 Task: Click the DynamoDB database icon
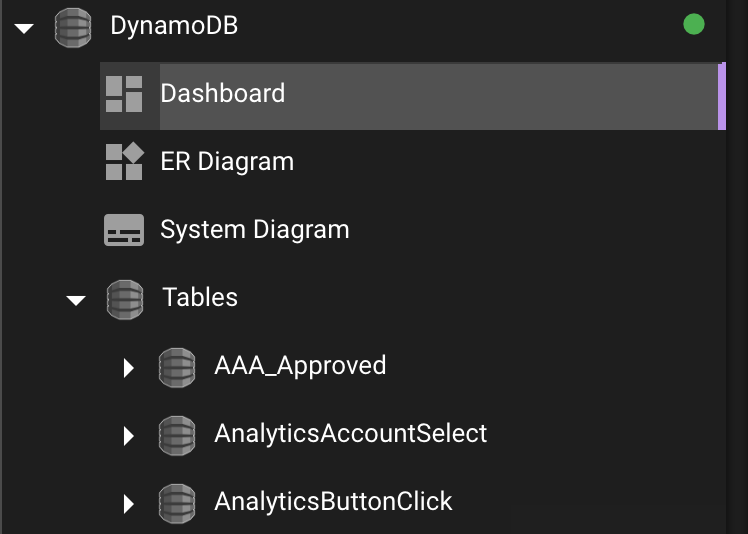click(x=73, y=27)
